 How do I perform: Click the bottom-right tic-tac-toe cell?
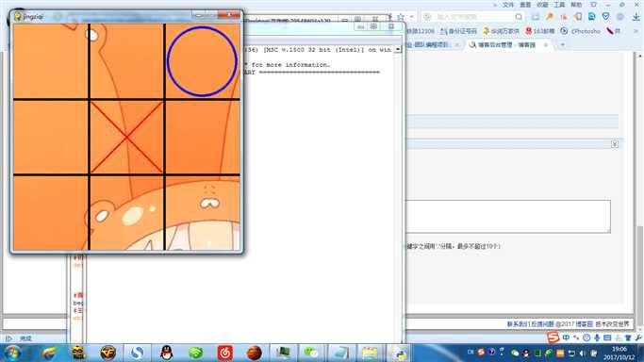point(203,213)
